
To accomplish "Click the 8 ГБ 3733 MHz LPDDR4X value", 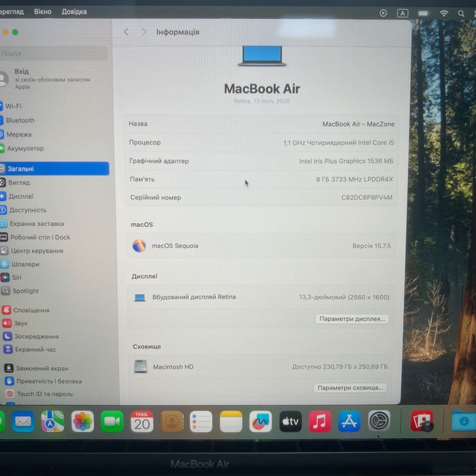I will click(354, 180).
